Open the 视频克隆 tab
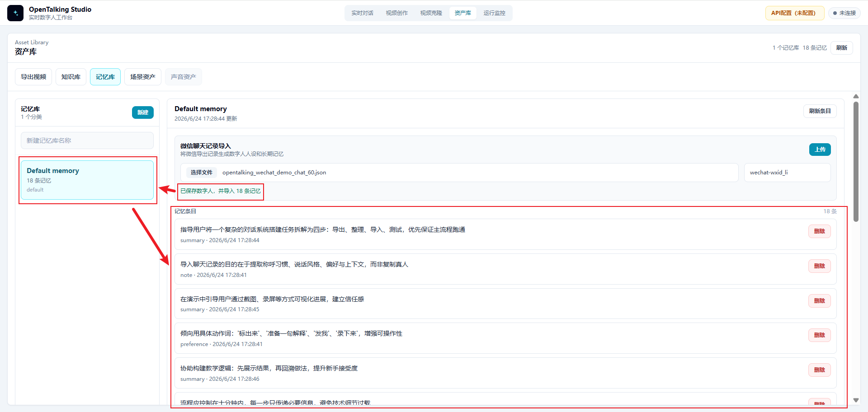 click(431, 13)
